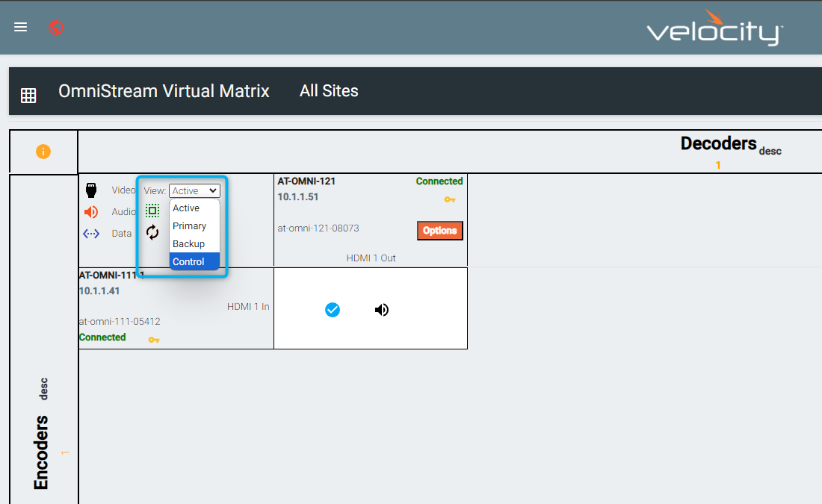Click the Video legend label
822x504 pixels.
[124, 190]
